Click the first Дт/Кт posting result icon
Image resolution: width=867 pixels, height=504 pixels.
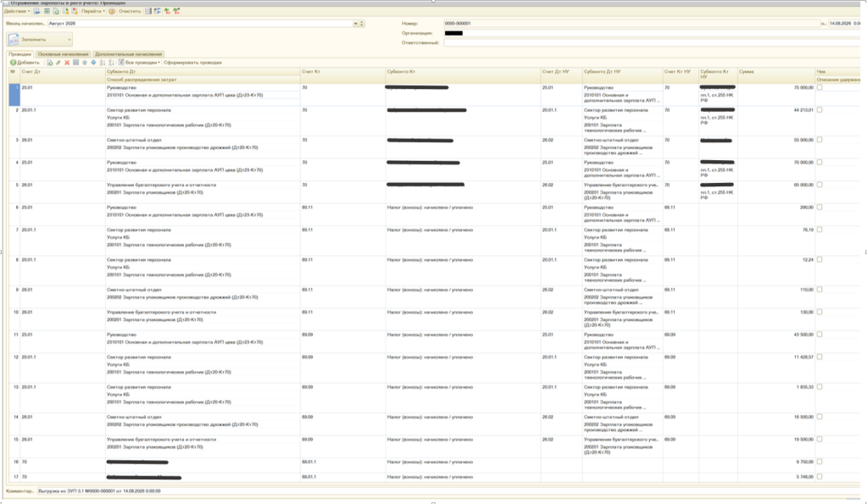[167, 11]
